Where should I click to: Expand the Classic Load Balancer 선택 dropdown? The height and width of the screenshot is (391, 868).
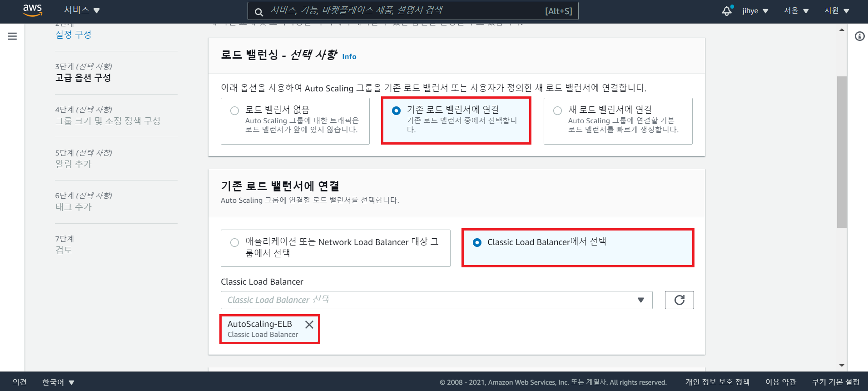[436, 300]
